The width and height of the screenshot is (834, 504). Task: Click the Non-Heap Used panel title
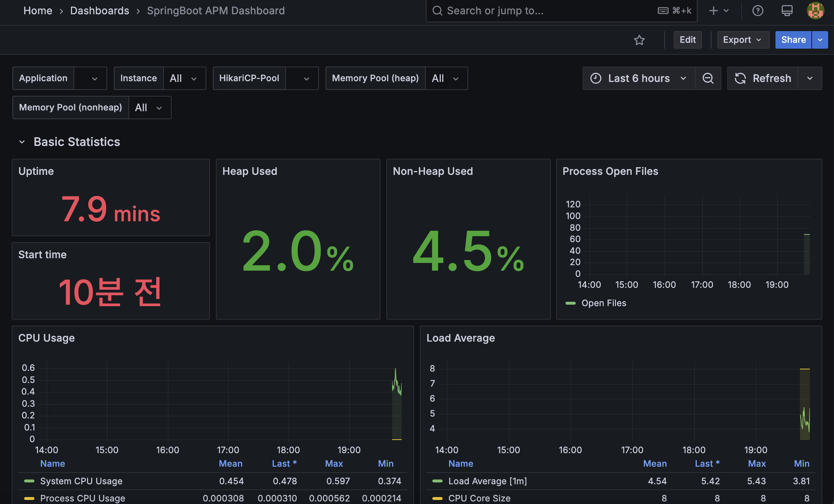click(x=433, y=171)
